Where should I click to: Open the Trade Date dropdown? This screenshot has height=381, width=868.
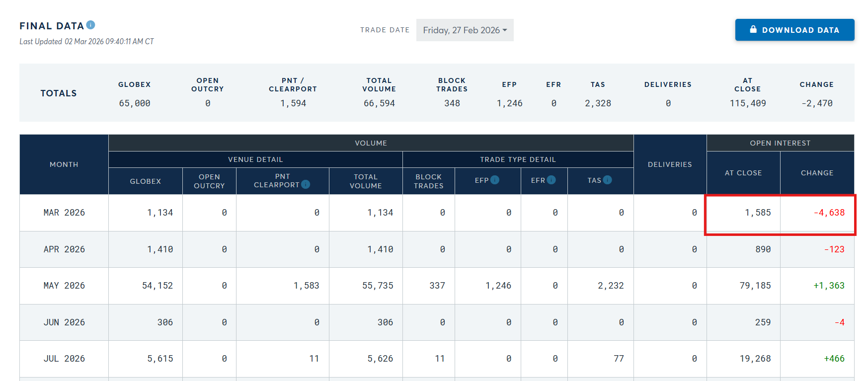(464, 30)
